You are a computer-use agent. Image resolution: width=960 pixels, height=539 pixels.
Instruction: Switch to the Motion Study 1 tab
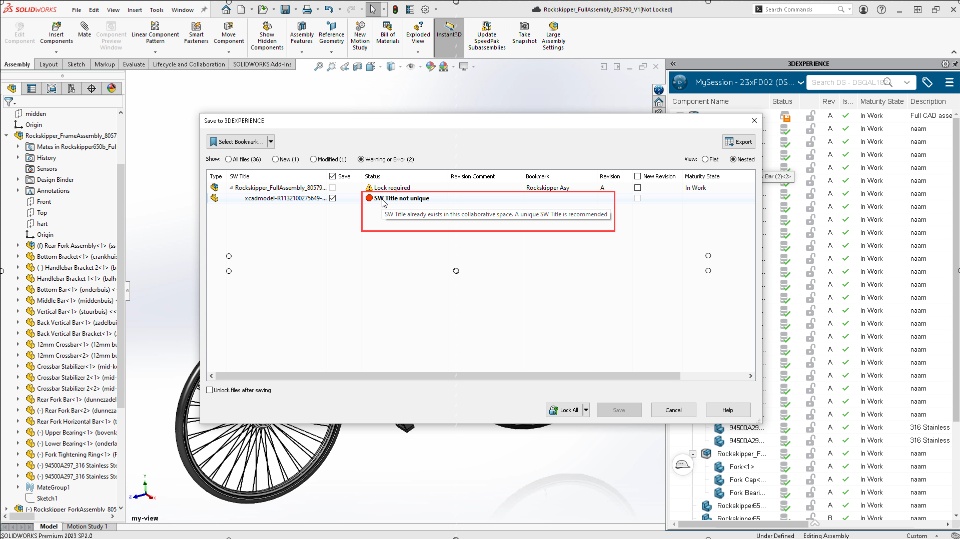coord(87,526)
